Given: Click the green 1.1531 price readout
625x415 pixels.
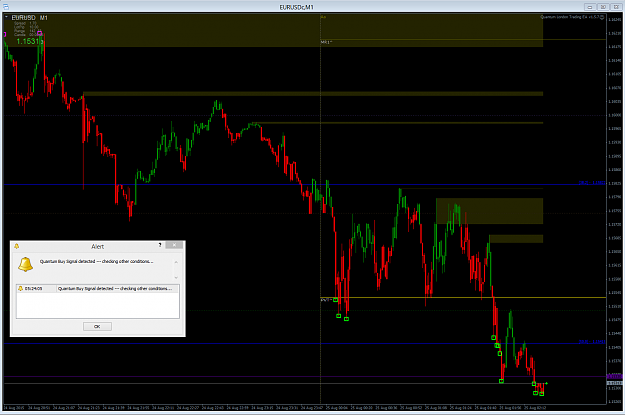Looking at the screenshot, I should (x=29, y=41).
